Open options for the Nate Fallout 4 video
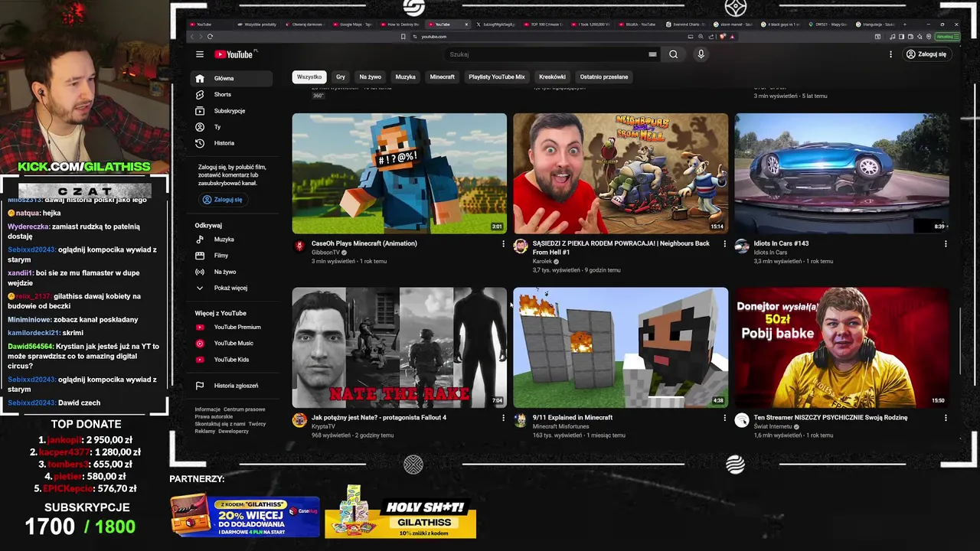 tap(503, 419)
